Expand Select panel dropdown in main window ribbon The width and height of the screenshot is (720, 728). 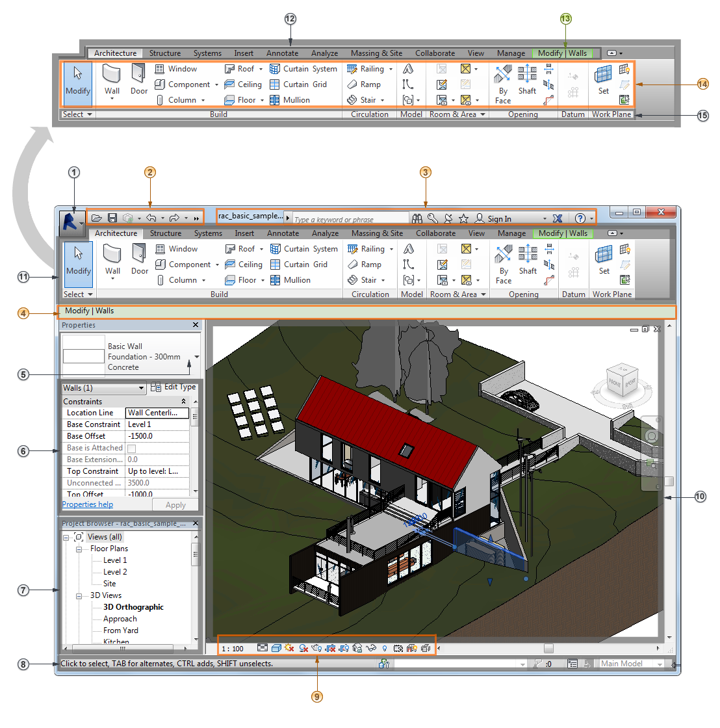click(x=90, y=294)
